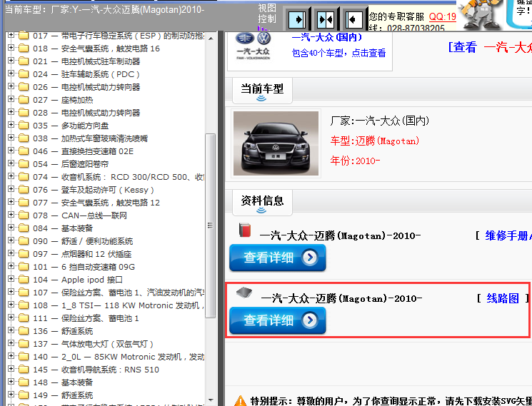The width and height of the screenshot is (532, 406).
Task: Click folder icon of 137 气体放电大灯
Action: coord(24,344)
